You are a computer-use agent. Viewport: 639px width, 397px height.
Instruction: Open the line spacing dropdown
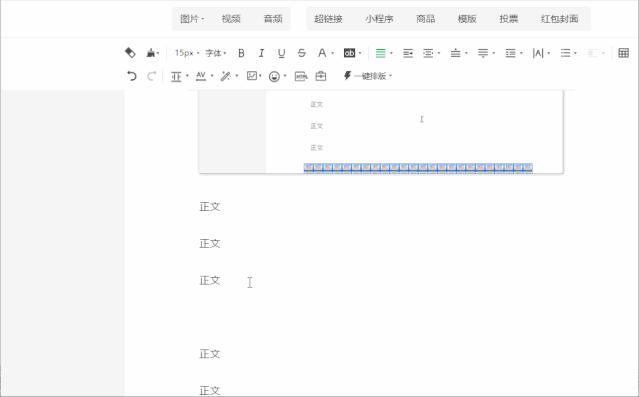point(513,53)
